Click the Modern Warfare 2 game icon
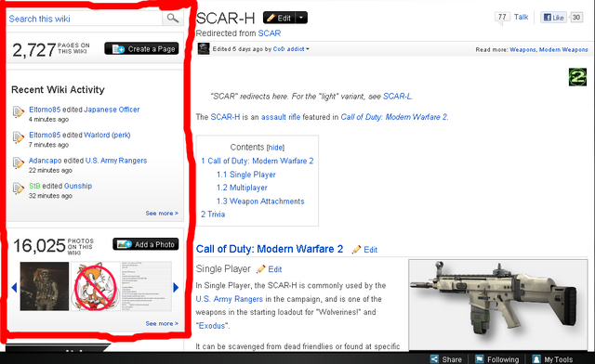595x364 pixels. (x=577, y=77)
